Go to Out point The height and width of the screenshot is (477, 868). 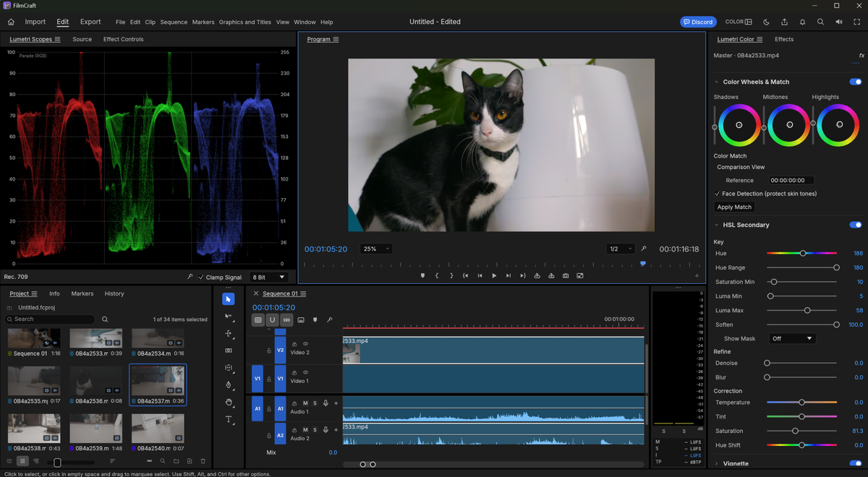(523, 275)
